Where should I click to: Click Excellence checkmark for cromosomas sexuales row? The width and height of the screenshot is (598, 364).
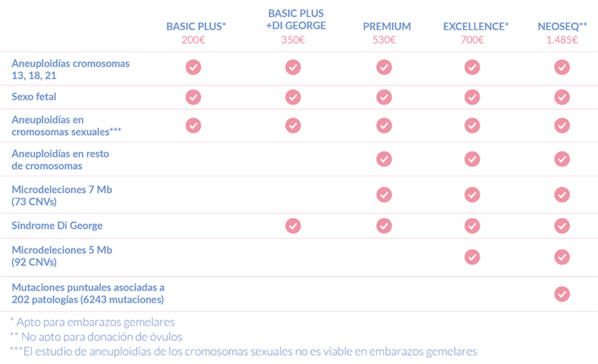[472, 125]
